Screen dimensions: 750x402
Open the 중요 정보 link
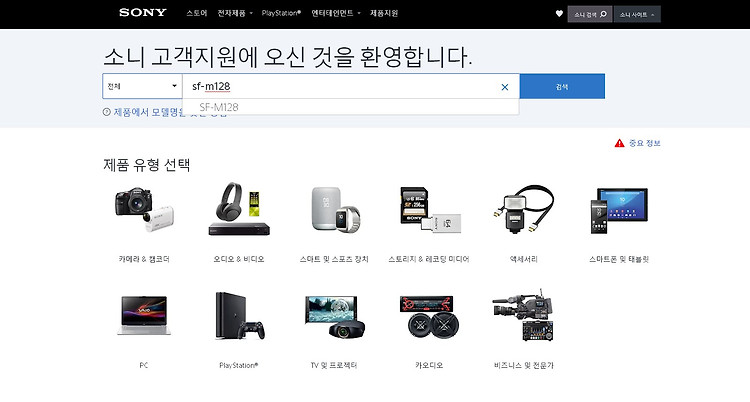point(644,143)
